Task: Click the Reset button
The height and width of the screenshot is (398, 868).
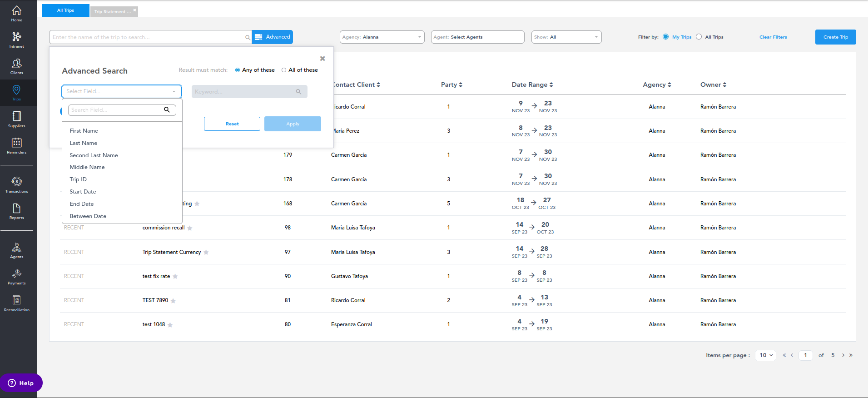Action: tap(232, 124)
